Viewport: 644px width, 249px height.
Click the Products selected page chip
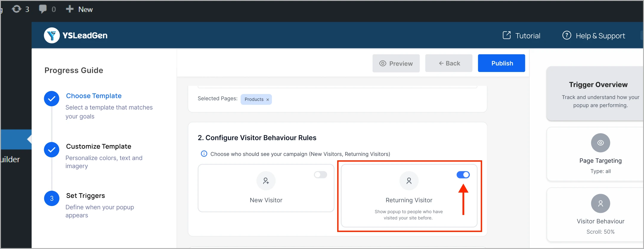click(256, 99)
